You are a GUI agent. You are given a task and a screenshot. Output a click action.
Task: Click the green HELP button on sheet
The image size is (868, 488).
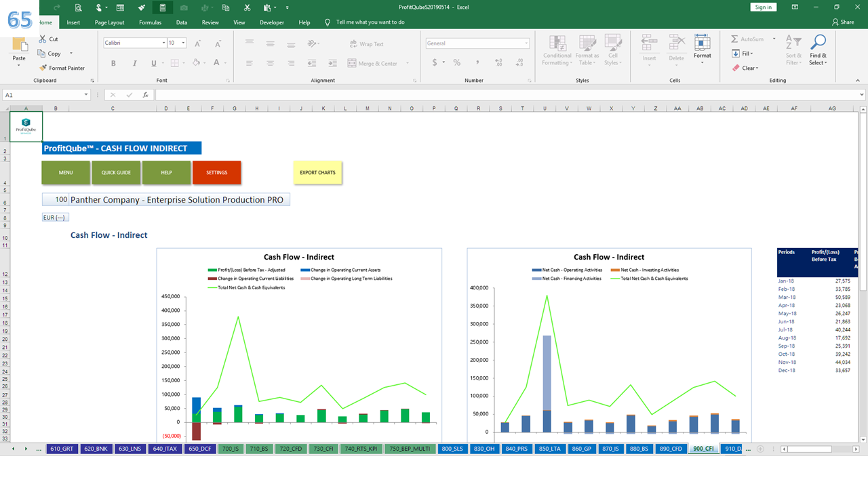[x=166, y=172]
